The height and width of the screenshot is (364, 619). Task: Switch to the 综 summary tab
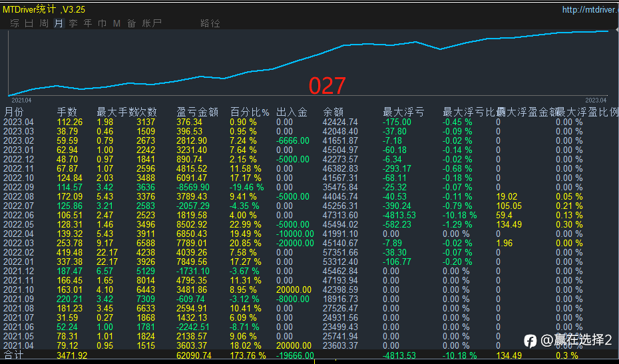coord(15,23)
